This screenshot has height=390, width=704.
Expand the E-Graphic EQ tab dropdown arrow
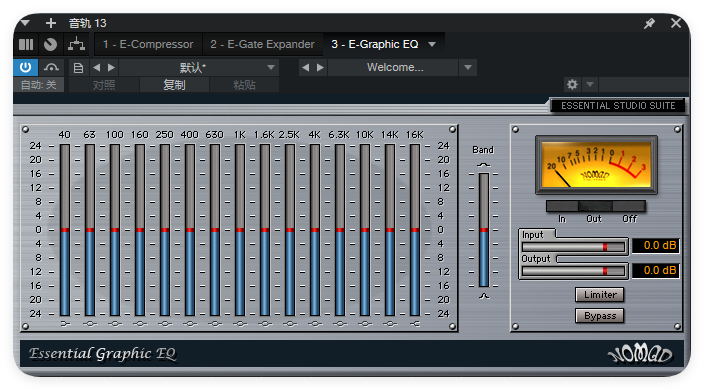coord(432,44)
